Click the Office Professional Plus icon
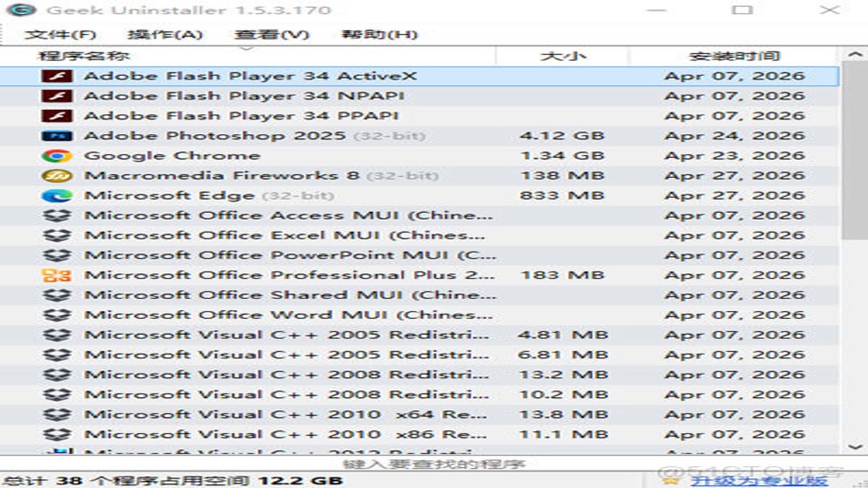 [x=56, y=275]
